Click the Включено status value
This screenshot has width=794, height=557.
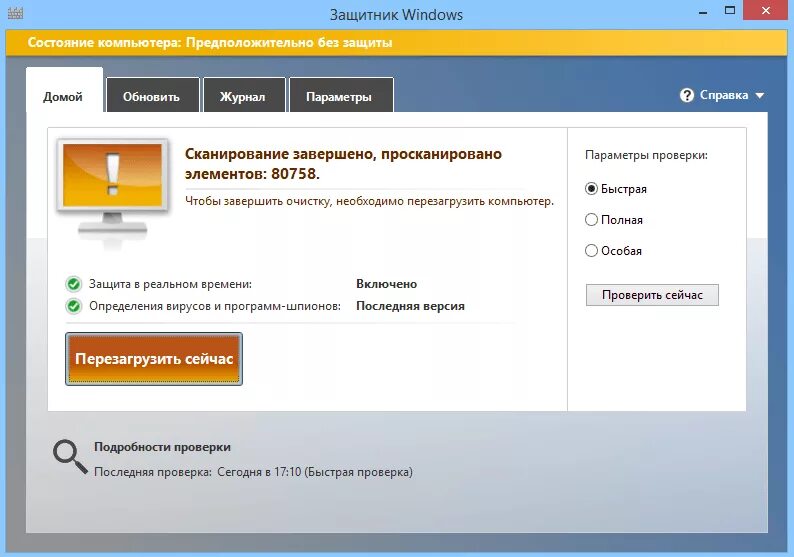coord(386,284)
